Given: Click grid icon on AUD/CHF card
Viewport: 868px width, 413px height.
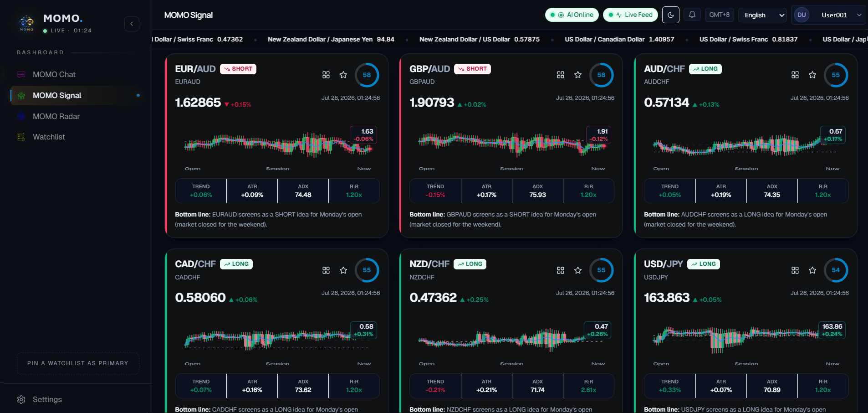Looking at the screenshot, I should point(795,75).
